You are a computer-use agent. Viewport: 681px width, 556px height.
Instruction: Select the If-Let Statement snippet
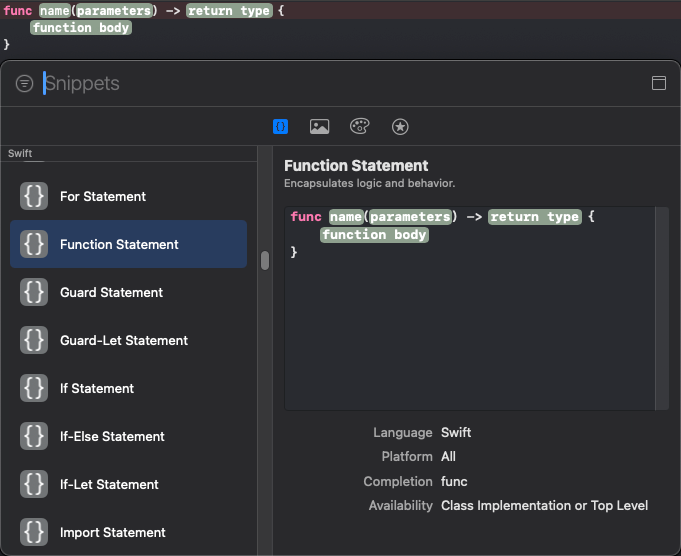[x=129, y=484]
